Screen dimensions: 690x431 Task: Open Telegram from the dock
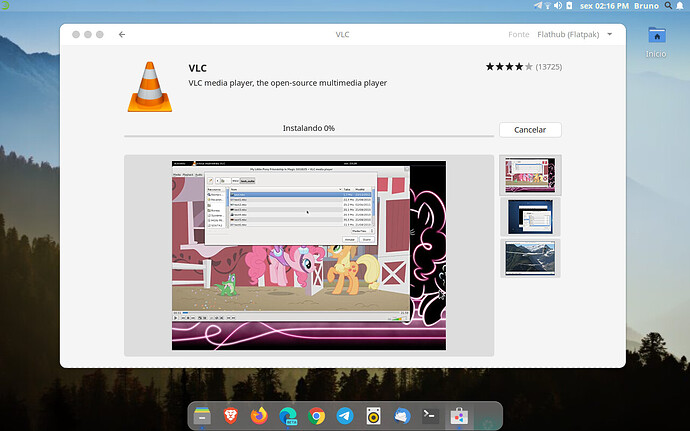click(345, 416)
